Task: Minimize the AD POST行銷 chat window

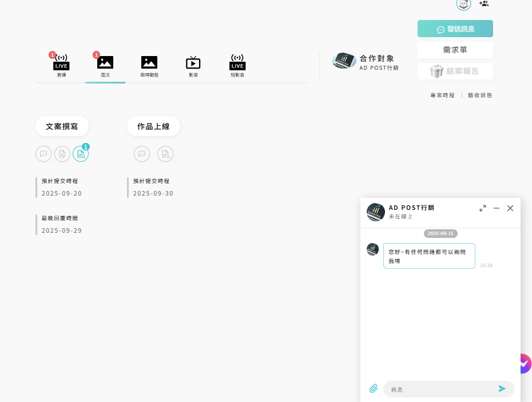Action: [497, 208]
